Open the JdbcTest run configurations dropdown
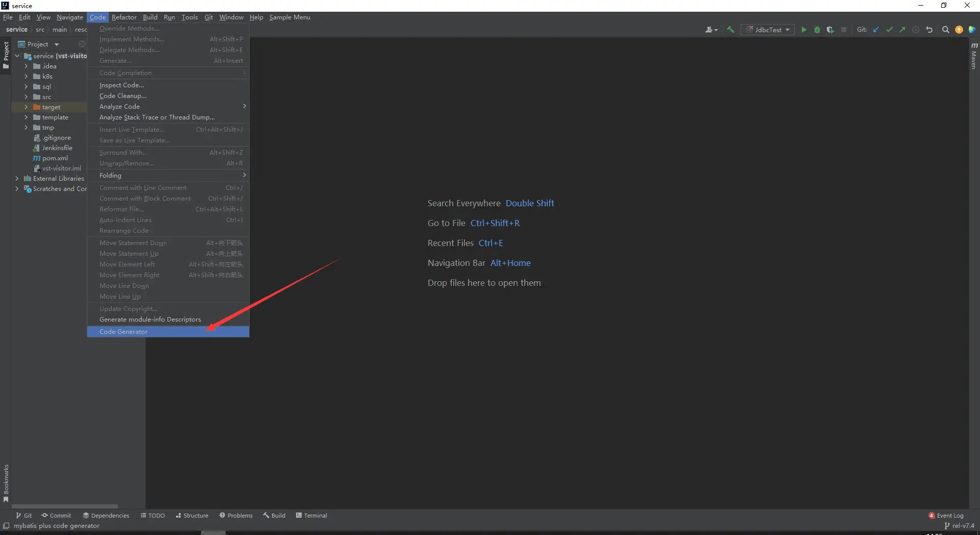980x535 pixels. point(788,30)
